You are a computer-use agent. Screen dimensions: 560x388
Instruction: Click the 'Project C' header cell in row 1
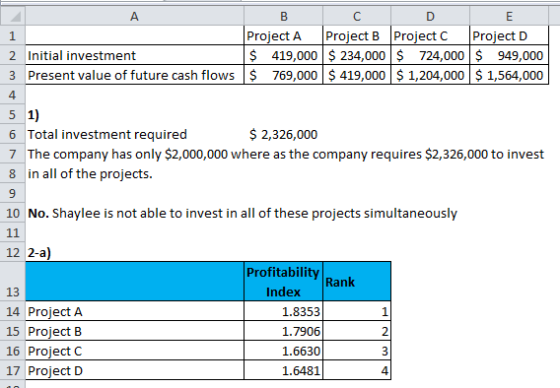tap(430, 35)
